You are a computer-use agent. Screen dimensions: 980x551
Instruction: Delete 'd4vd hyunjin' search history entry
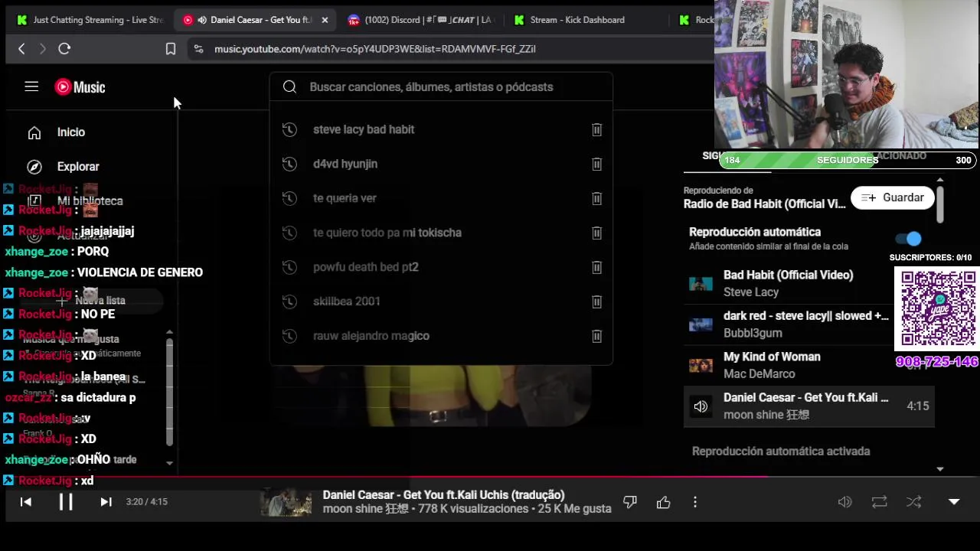596,164
